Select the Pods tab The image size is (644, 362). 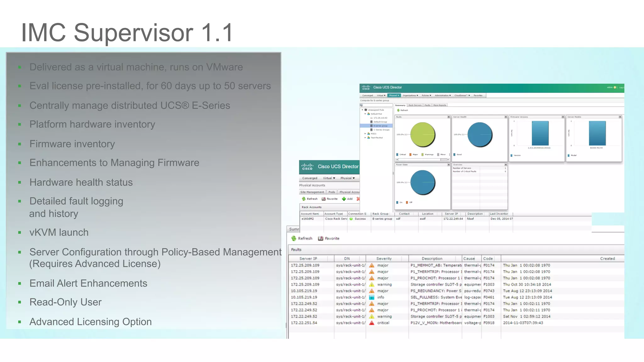332,192
